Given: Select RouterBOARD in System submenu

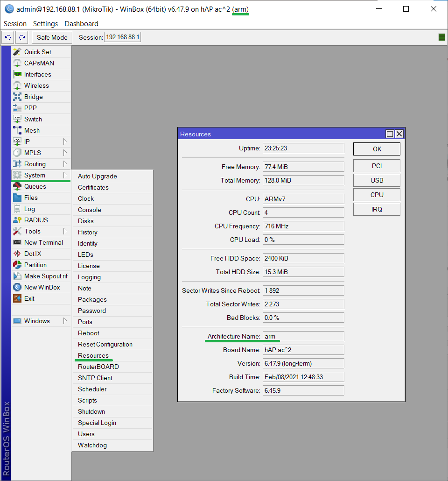Looking at the screenshot, I should coord(113,367).
